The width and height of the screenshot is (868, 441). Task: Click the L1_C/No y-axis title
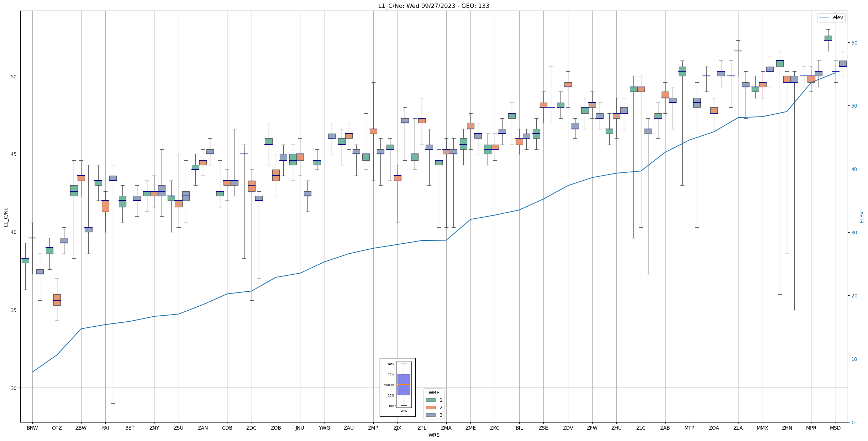point(6,217)
